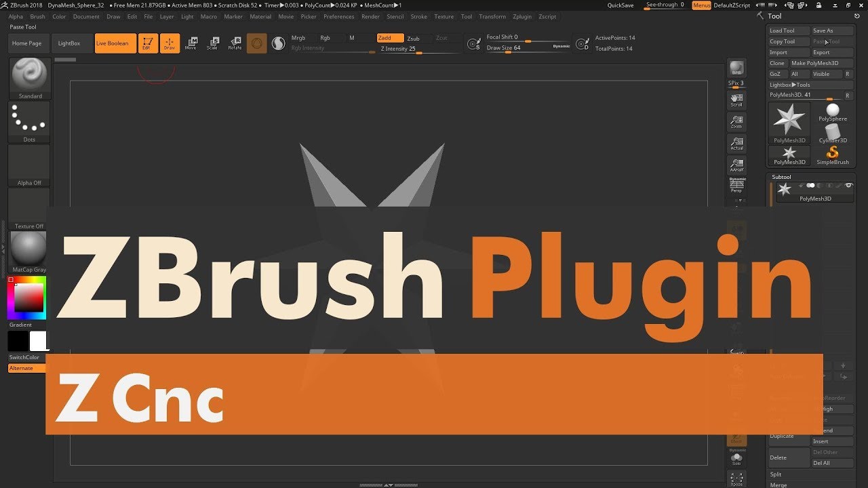Click the Home Page button
Image resolution: width=868 pixels, height=488 pixels.
click(x=27, y=43)
